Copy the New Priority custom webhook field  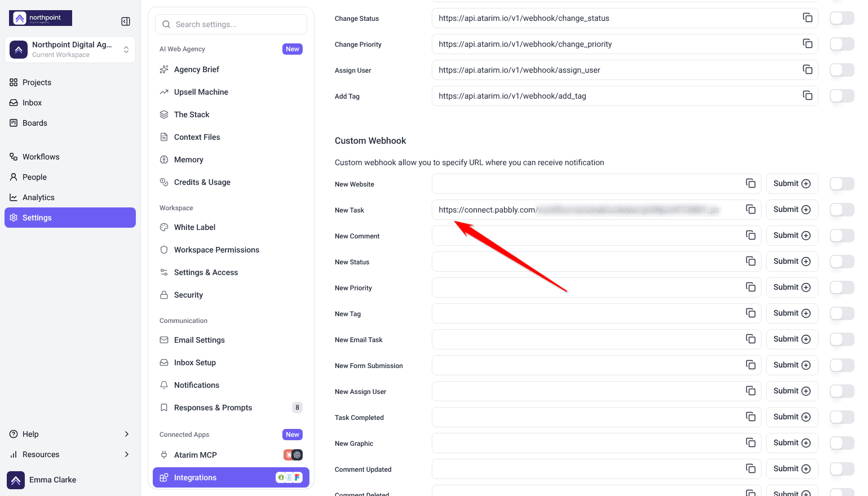751,287
